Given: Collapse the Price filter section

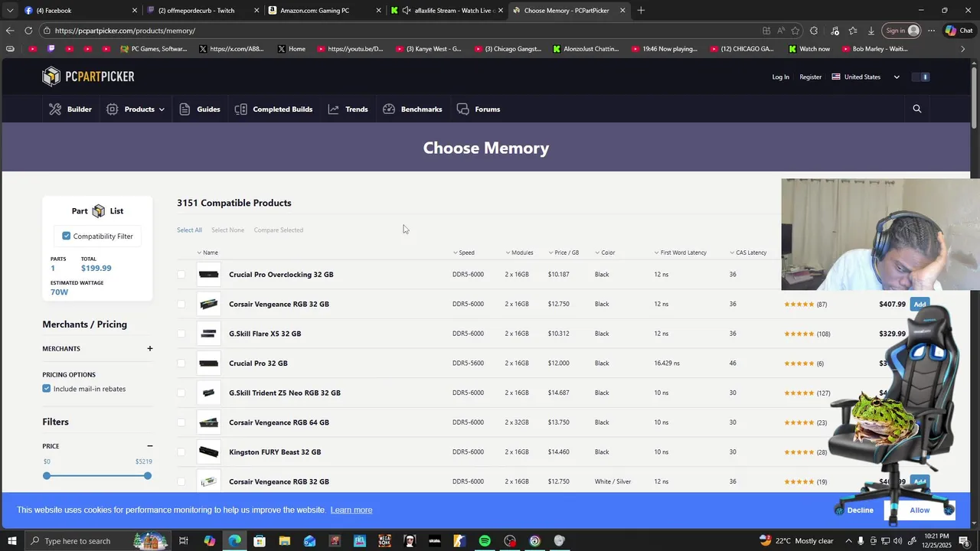Looking at the screenshot, I should coord(150,446).
